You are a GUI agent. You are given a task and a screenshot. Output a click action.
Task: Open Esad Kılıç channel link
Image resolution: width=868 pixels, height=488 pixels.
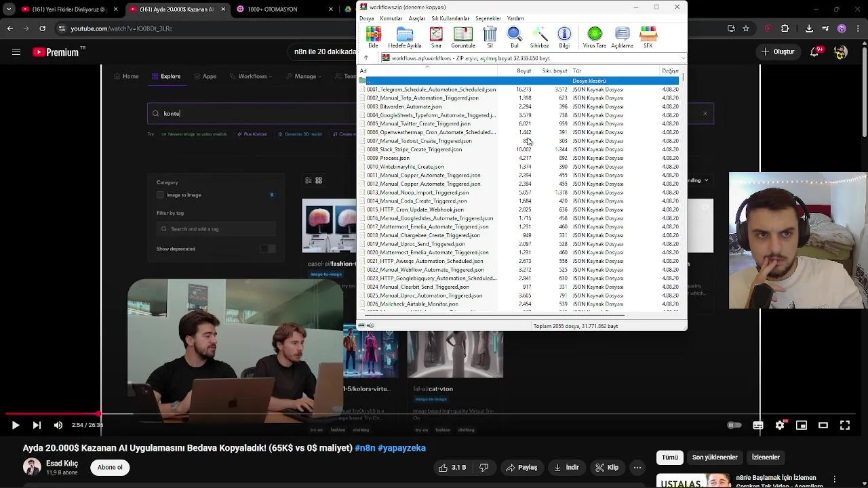(62, 464)
